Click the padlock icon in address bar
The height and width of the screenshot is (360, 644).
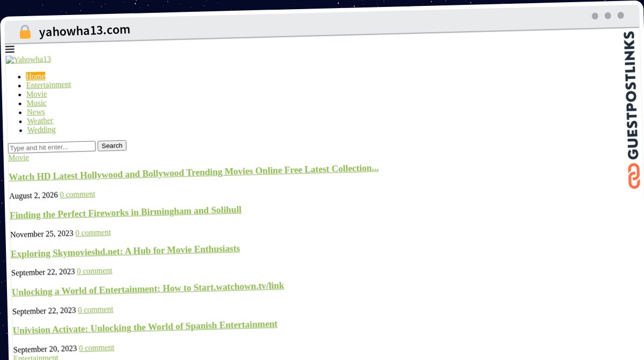pyautogui.click(x=25, y=32)
